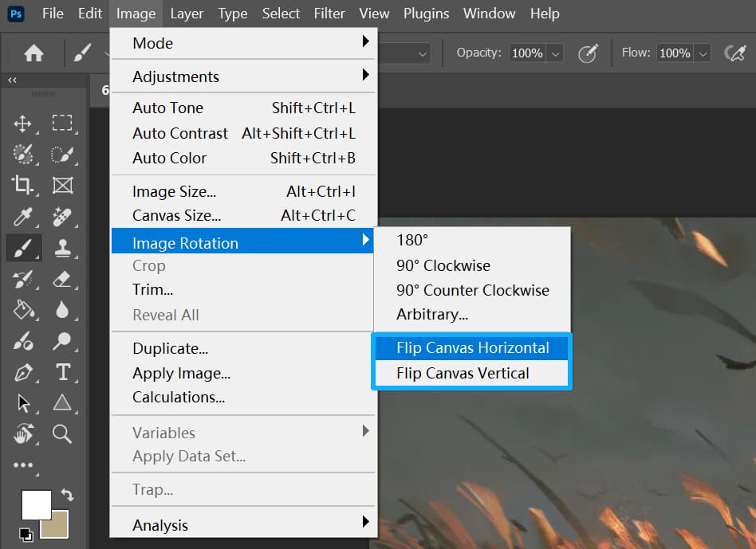Select the Pen tool
This screenshot has width=756, height=549.
(x=22, y=372)
